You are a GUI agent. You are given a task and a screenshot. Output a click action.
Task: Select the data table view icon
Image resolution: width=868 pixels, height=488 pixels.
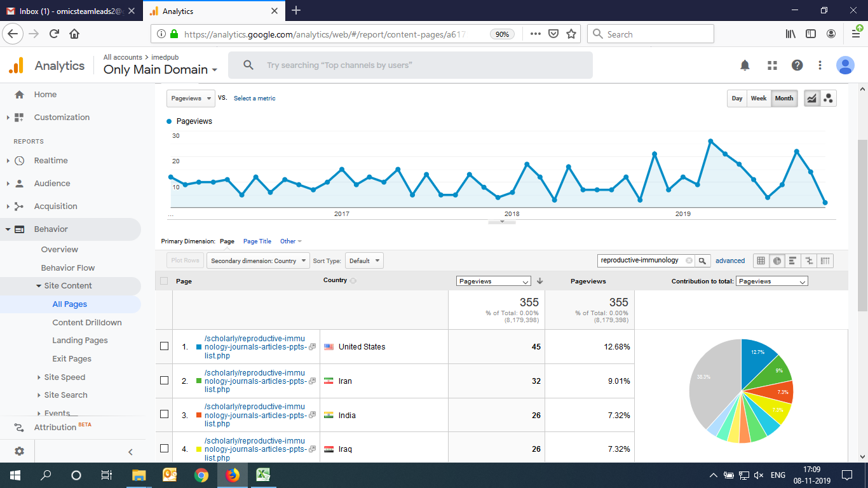[761, 261]
